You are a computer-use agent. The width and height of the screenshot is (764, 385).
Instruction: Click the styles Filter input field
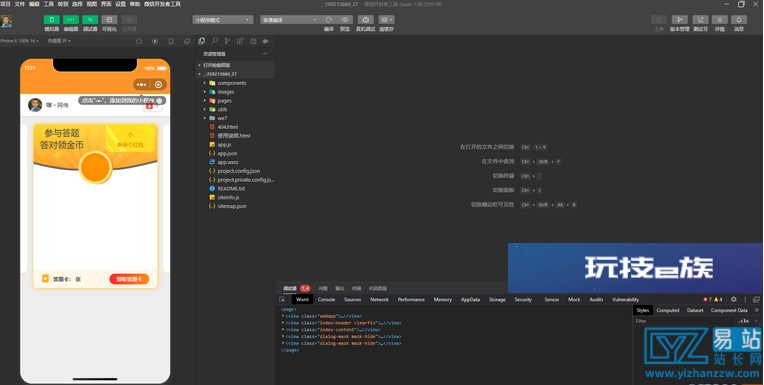point(685,321)
